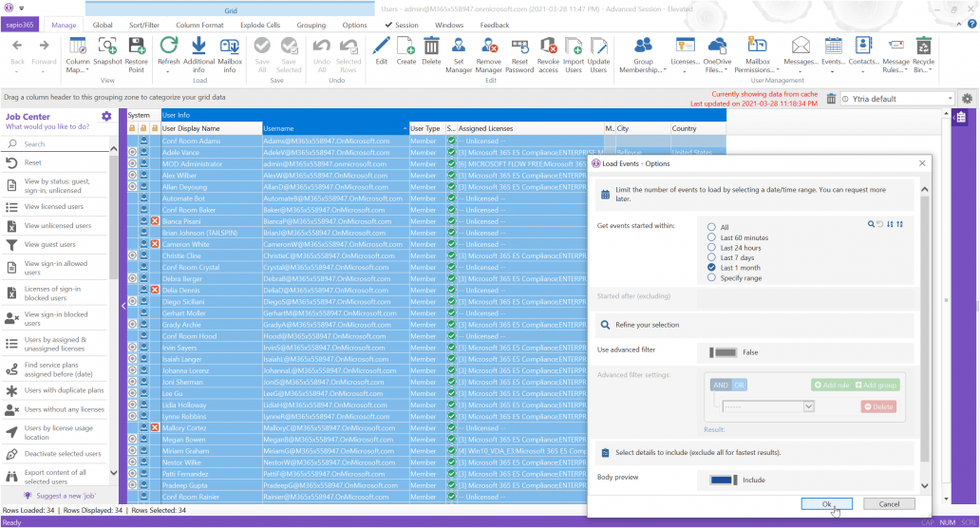This screenshot has height=528, width=980.
Task: Click the Edit pencil icon
Action: pyautogui.click(x=381, y=47)
